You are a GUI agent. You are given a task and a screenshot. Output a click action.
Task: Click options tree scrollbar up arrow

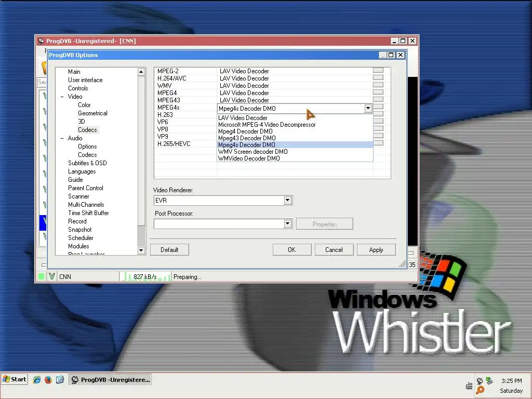coord(141,72)
